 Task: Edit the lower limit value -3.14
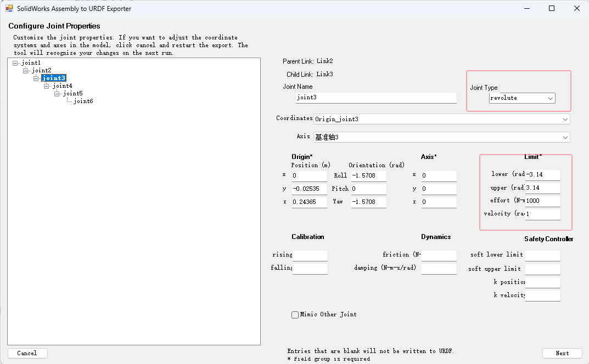pyautogui.click(x=543, y=174)
